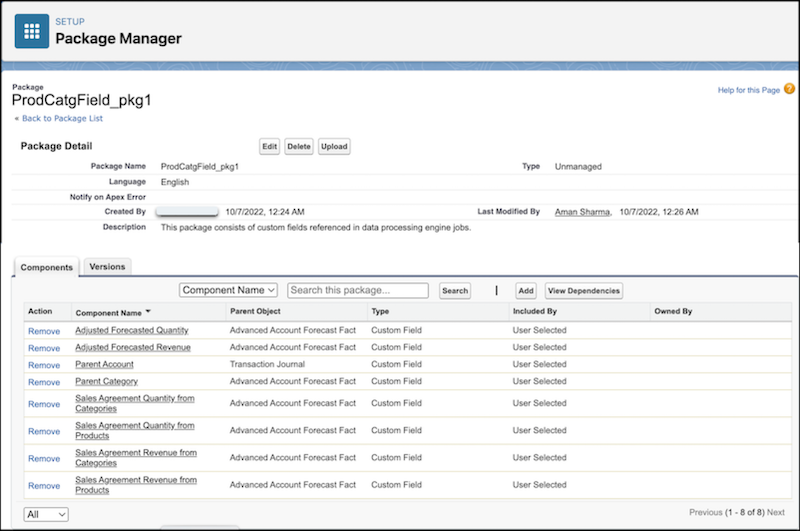This screenshot has width=800, height=531.
Task: Remove Sales Agreement Quantity from Products
Action: tap(44, 432)
